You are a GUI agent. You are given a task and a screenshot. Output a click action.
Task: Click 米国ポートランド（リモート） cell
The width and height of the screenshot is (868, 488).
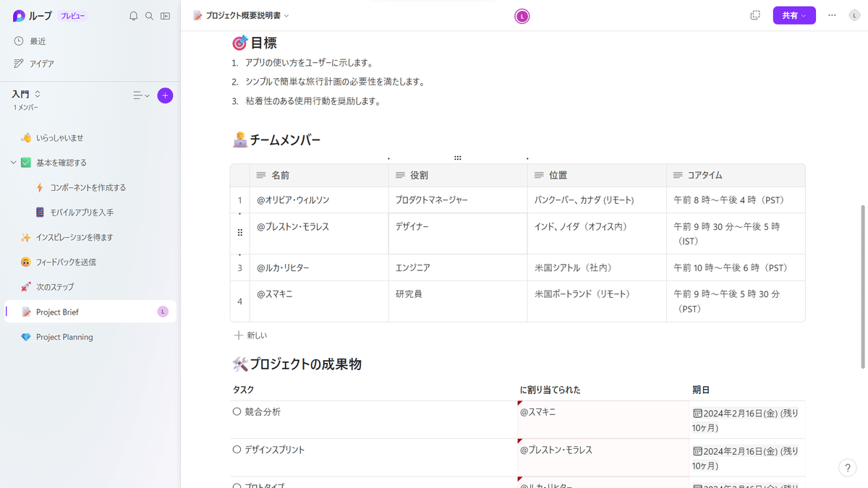[x=597, y=301]
